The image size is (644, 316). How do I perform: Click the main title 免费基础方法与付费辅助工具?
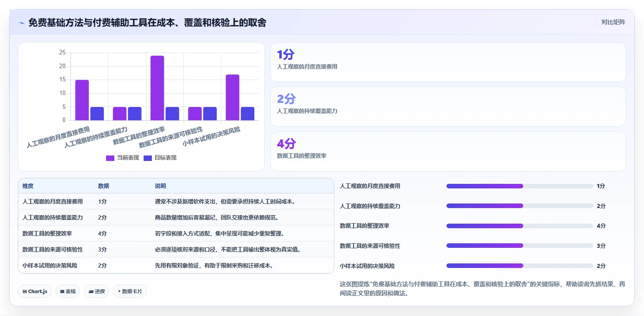click(x=147, y=22)
